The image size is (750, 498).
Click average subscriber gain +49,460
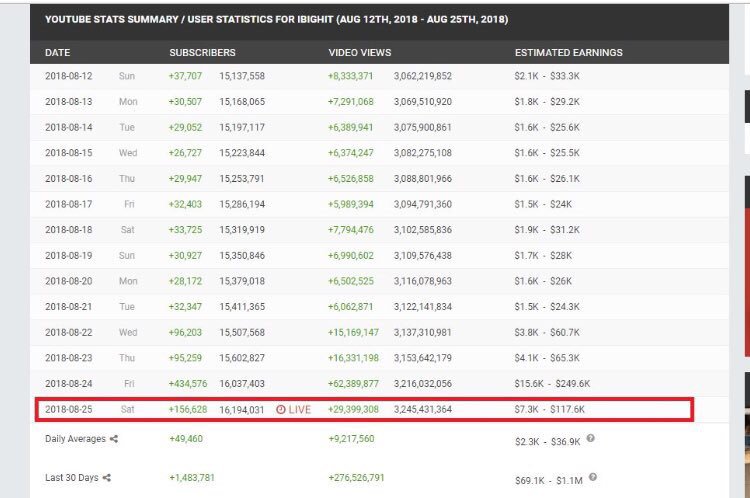[186, 439]
